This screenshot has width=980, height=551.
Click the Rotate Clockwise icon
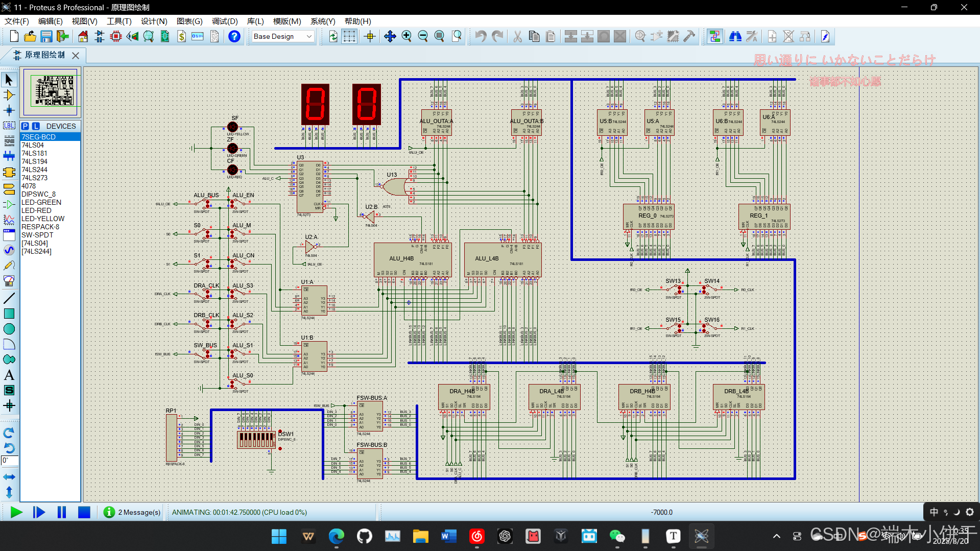pyautogui.click(x=9, y=433)
